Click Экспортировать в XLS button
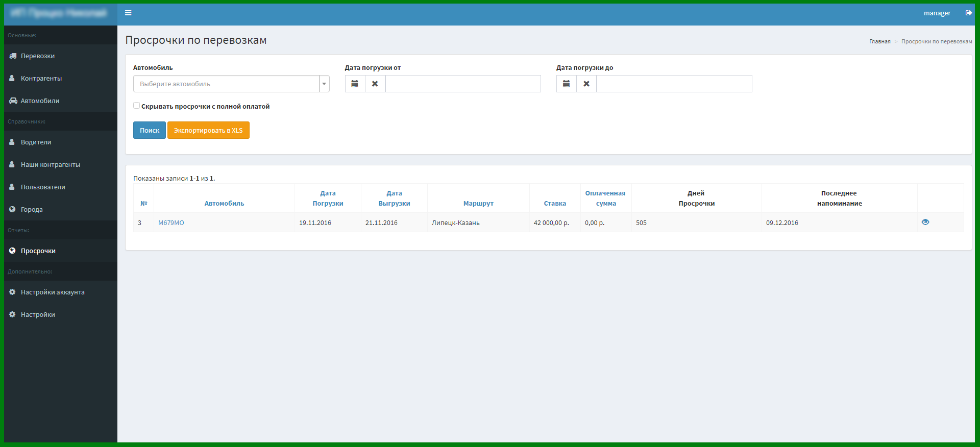This screenshot has height=447, width=980. pos(208,130)
